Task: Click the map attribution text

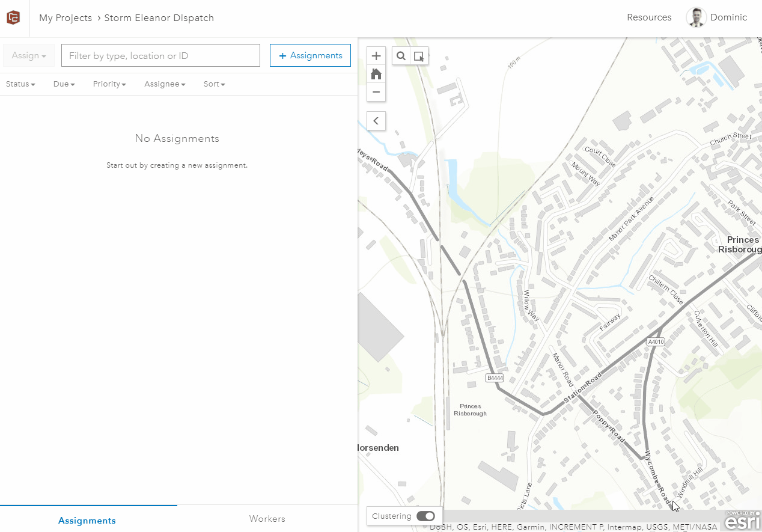Action: (x=573, y=527)
